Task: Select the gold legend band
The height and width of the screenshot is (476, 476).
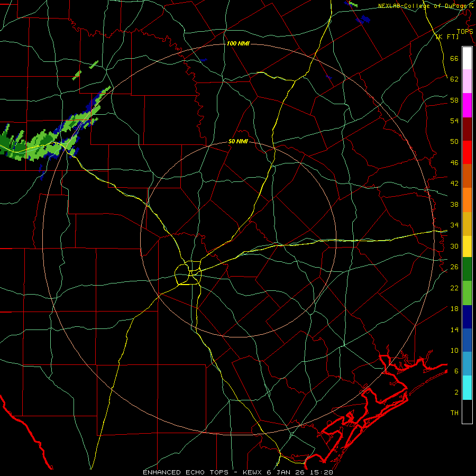Action: 467,224
